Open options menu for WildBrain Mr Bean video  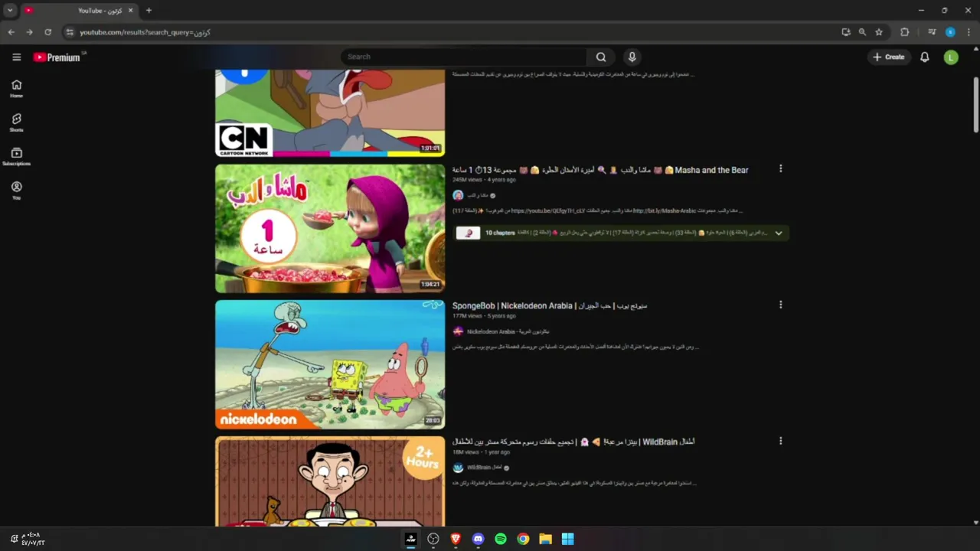pyautogui.click(x=780, y=441)
